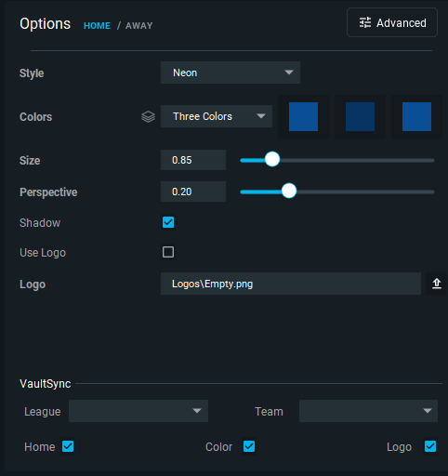Click the logo upload icon
Viewport: 448px width, 476px height.
pos(437,284)
